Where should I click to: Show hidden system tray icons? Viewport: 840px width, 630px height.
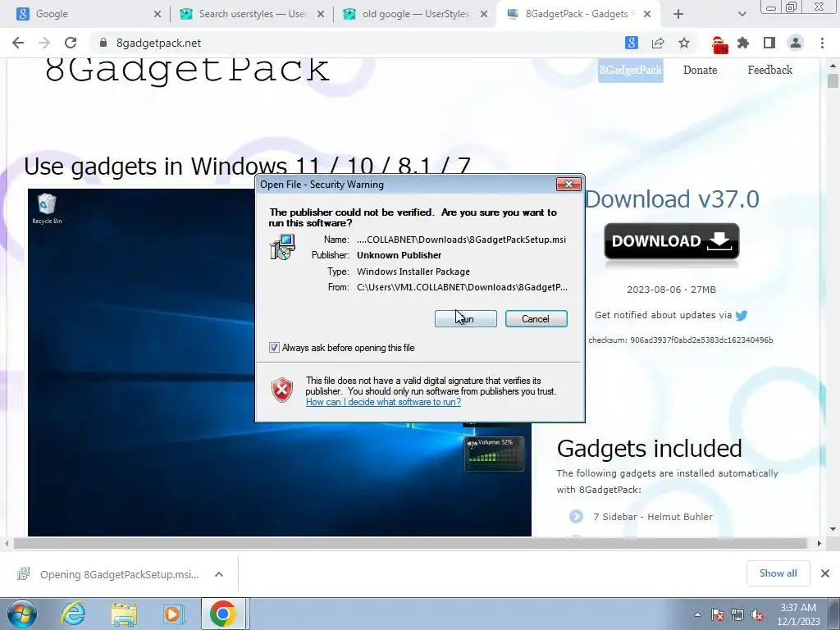(697, 615)
